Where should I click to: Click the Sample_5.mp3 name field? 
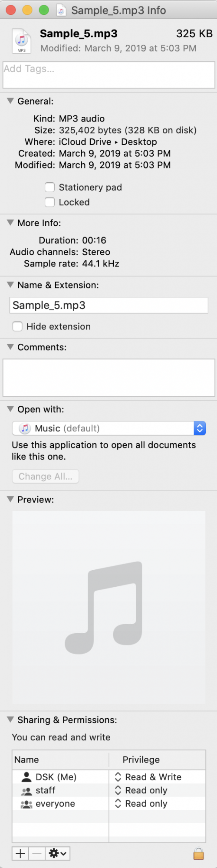pyautogui.click(x=109, y=305)
